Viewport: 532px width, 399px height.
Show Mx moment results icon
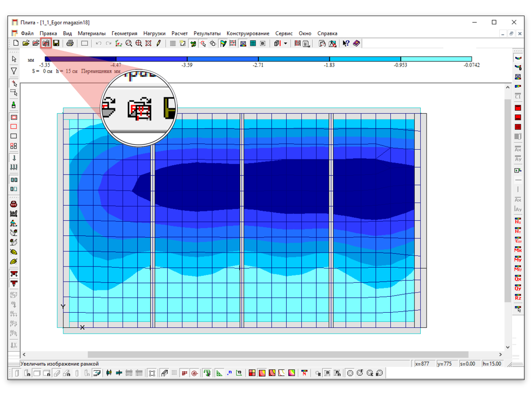tap(517, 250)
